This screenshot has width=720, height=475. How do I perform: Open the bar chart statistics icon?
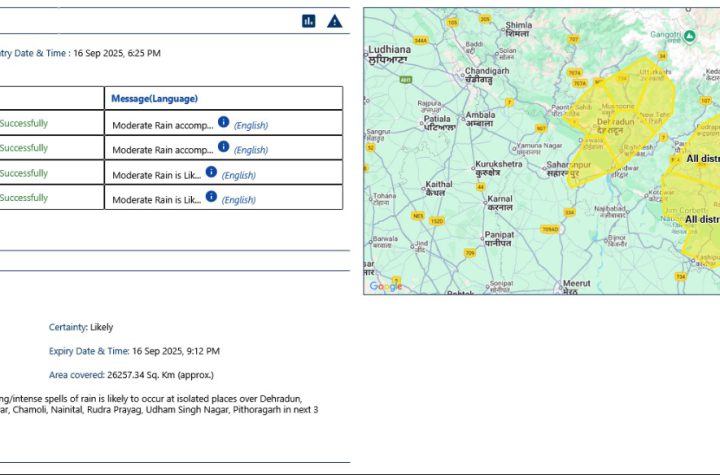(x=309, y=21)
